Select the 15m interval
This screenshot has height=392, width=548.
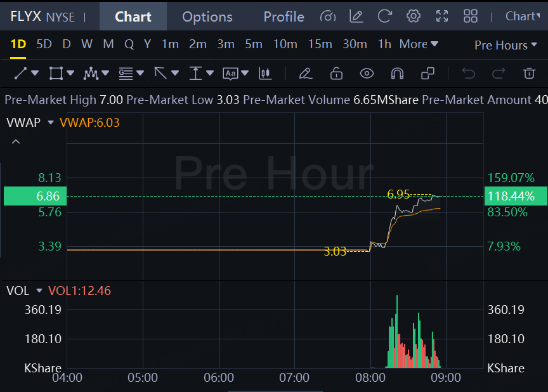(320, 44)
